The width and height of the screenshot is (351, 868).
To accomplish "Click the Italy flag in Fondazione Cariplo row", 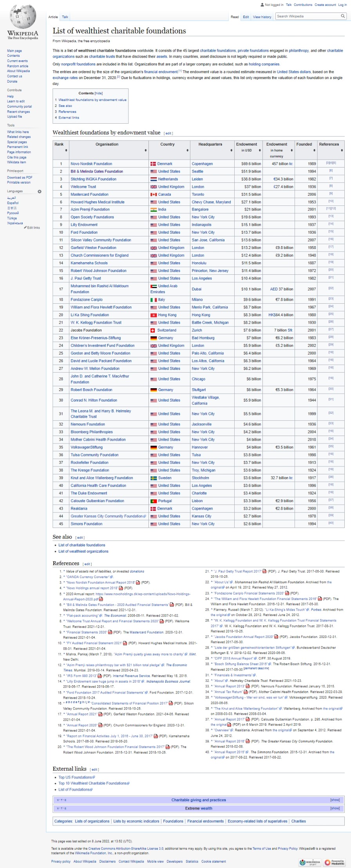I will point(154,300).
